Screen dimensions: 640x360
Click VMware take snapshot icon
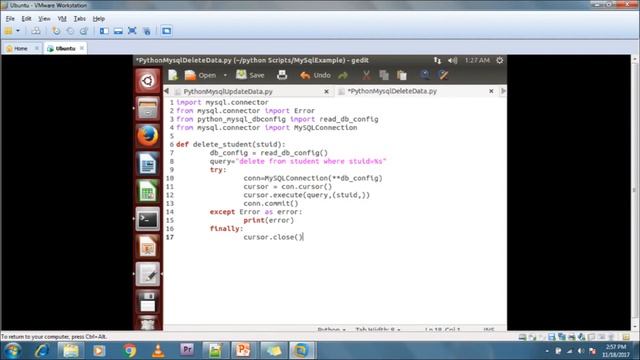(x=56, y=31)
